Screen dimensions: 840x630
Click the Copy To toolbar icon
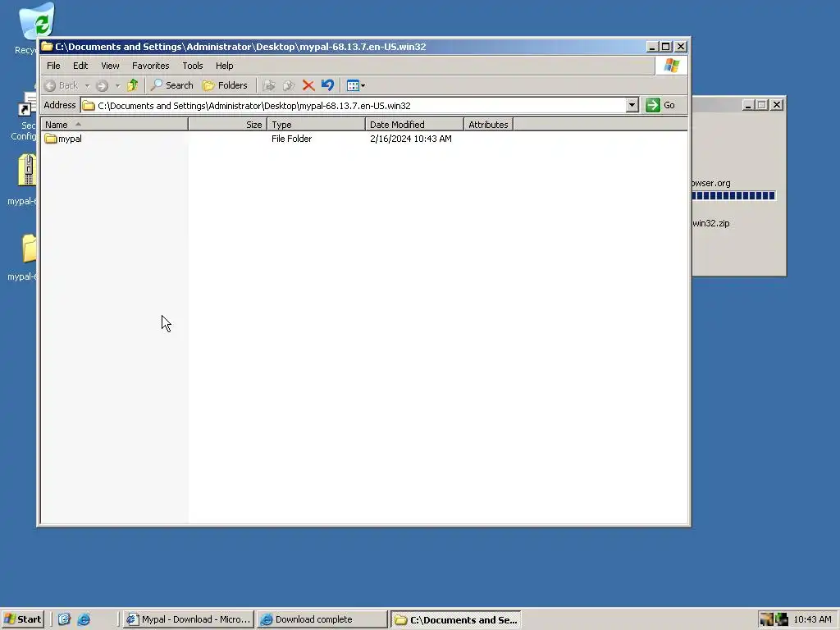[289, 85]
